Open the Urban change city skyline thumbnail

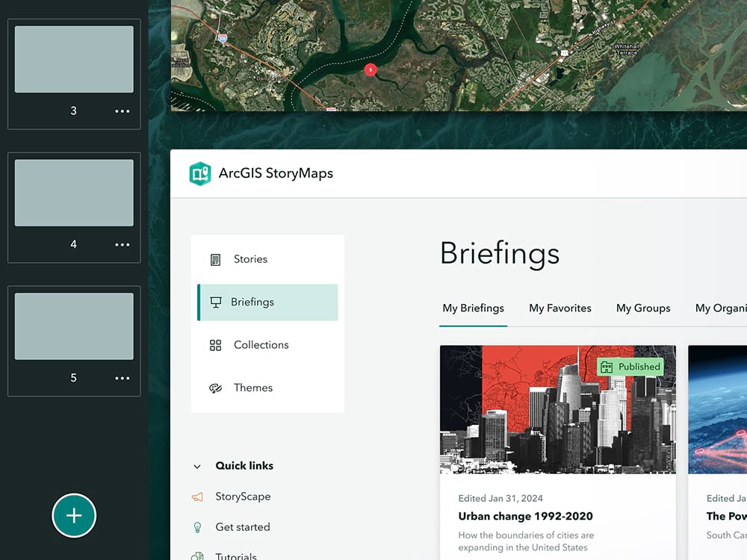pos(557,409)
